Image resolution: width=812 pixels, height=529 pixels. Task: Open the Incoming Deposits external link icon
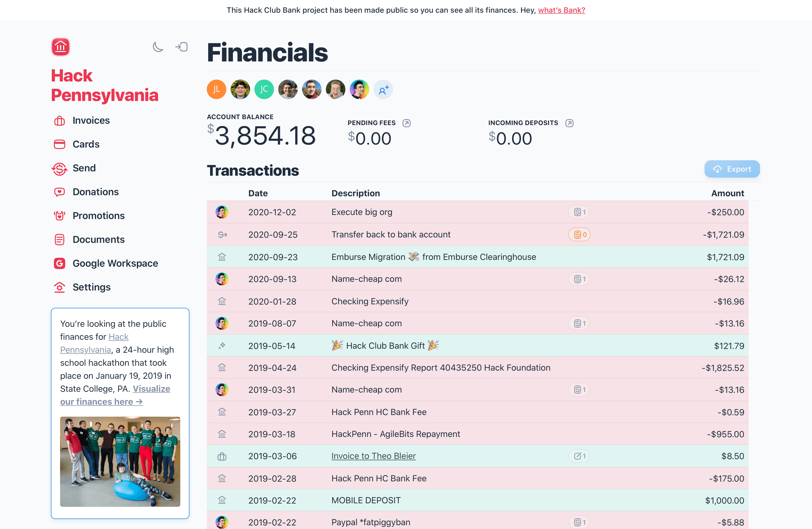[x=569, y=123]
